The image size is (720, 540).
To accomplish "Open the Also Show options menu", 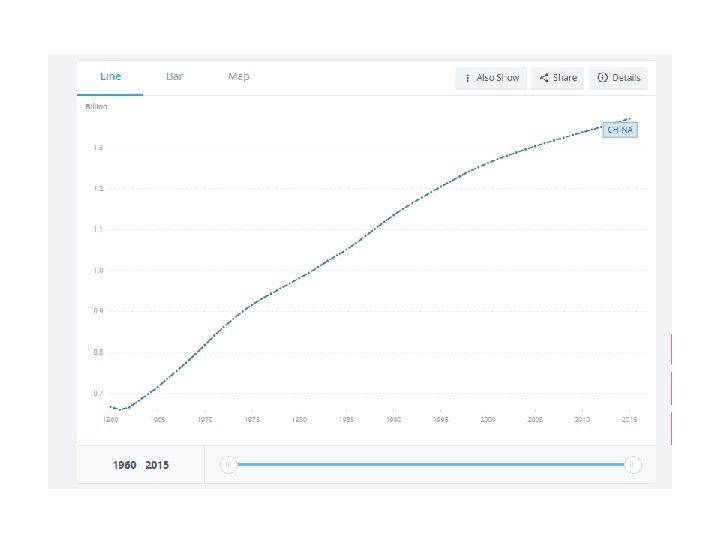I will coord(491,78).
